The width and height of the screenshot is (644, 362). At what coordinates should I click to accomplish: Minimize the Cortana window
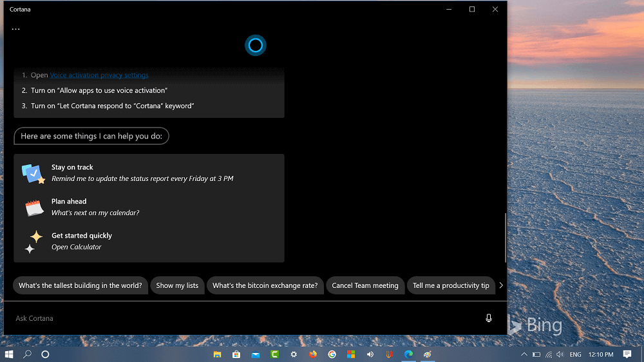pyautogui.click(x=449, y=9)
